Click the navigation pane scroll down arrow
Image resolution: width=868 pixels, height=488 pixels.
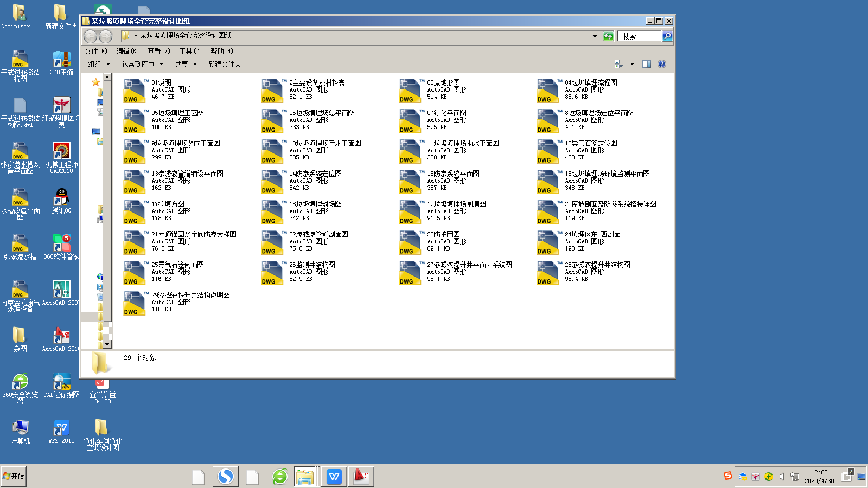tap(107, 344)
